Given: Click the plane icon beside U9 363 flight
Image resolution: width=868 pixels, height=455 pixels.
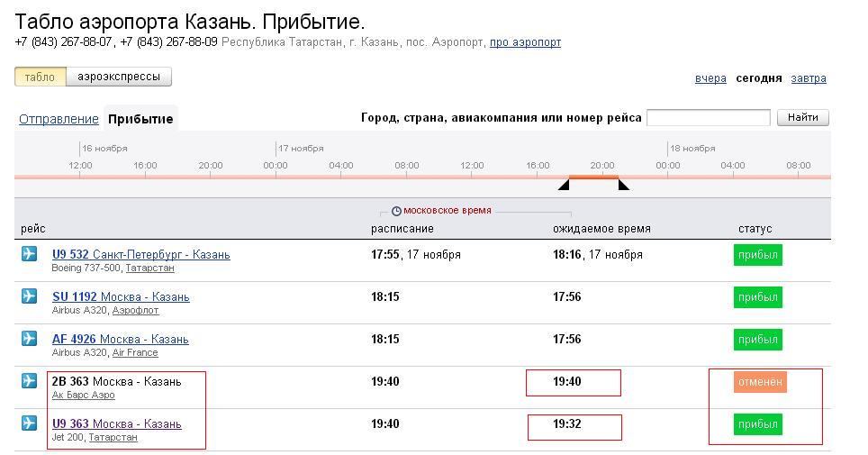Looking at the screenshot, I should pos(29,423).
